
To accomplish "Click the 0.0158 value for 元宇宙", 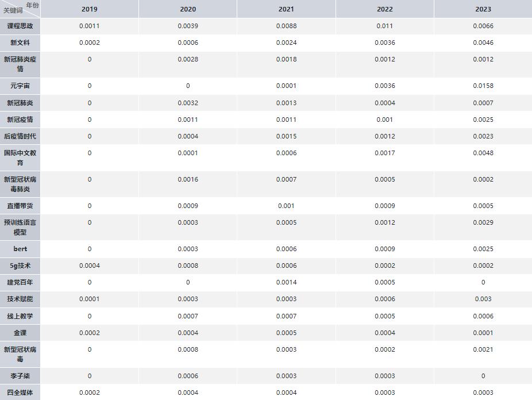I will click(x=483, y=86).
